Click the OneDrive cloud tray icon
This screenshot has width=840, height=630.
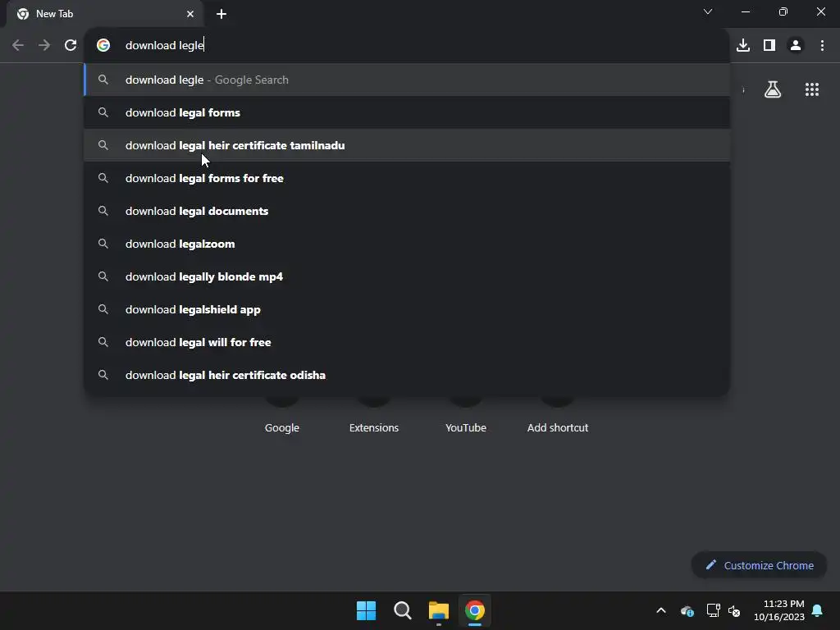click(687, 610)
